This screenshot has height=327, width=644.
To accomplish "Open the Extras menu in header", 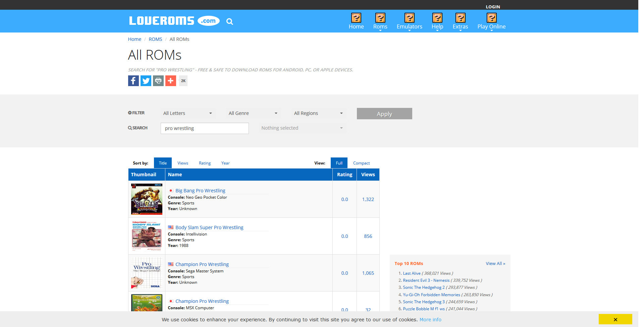I will (x=461, y=27).
